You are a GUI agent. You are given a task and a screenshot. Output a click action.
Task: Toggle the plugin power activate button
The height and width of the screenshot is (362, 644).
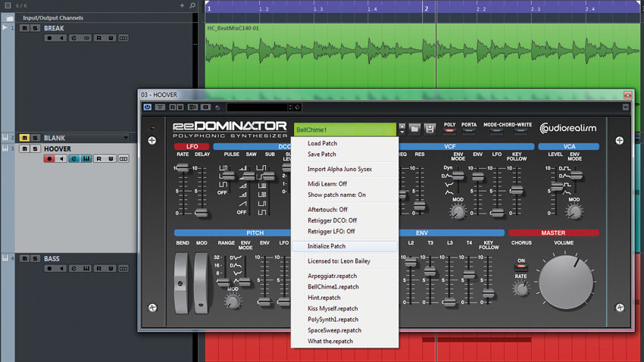coord(148,107)
